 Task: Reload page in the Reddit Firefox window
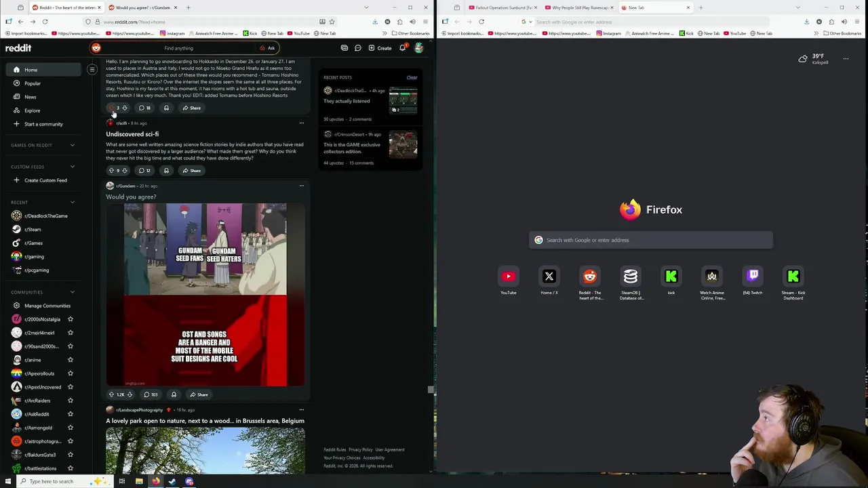coord(45,22)
